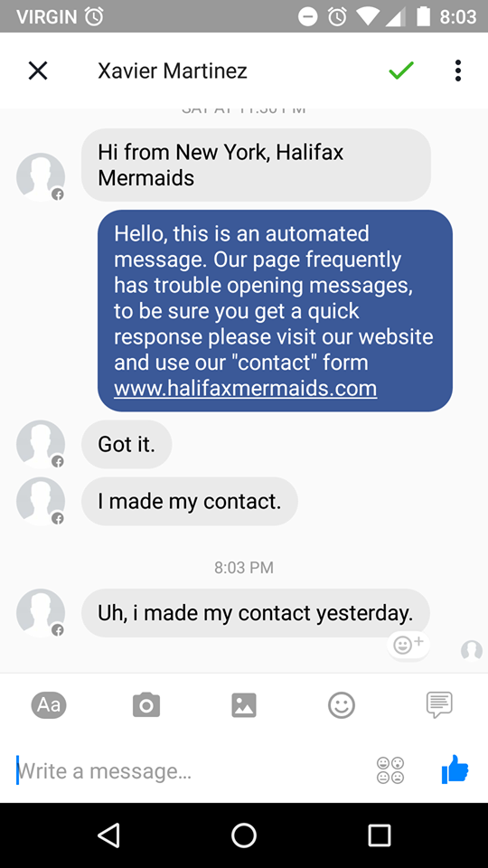Send a thumbs-up like
Viewport: 488px width, 868px height.
455,769
